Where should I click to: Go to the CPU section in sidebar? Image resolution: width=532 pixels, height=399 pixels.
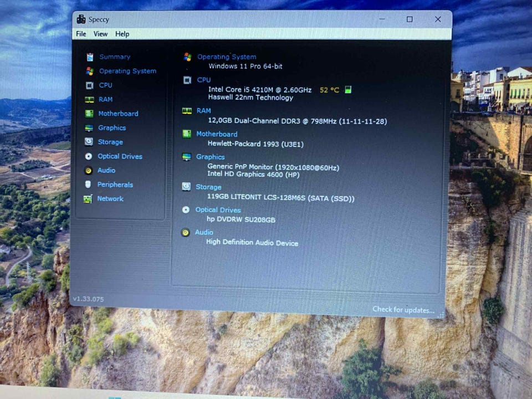click(x=105, y=85)
